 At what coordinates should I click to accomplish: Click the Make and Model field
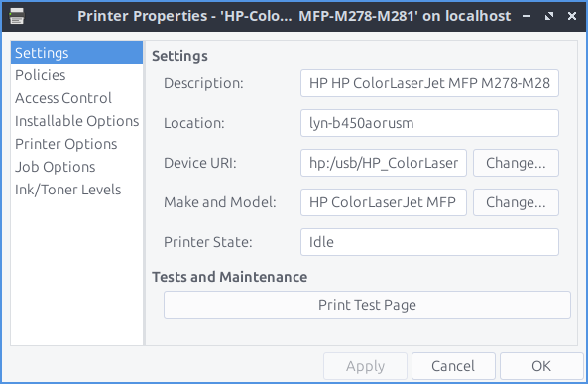pyautogui.click(x=384, y=202)
